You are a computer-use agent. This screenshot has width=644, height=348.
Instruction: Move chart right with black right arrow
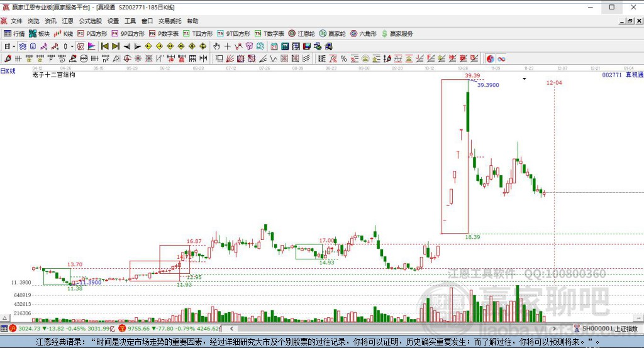(138, 46)
